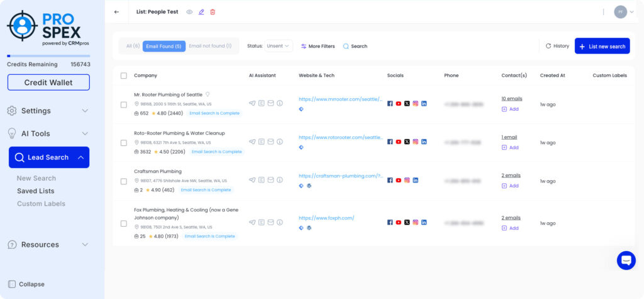This screenshot has height=299, width=644.
Task: Click the lightbulb icon next to Mr. Rooter name
Action: click(x=208, y=94)
